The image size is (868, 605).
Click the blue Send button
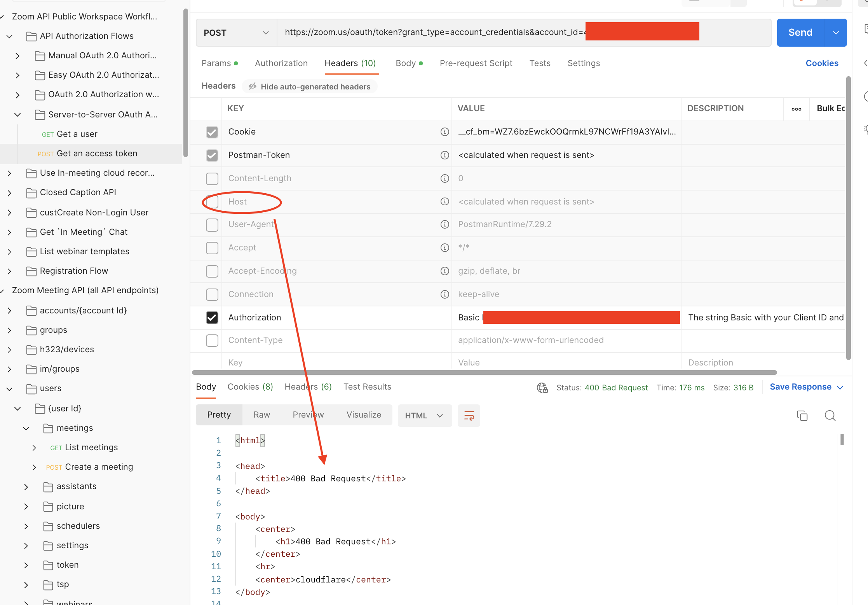800,33
